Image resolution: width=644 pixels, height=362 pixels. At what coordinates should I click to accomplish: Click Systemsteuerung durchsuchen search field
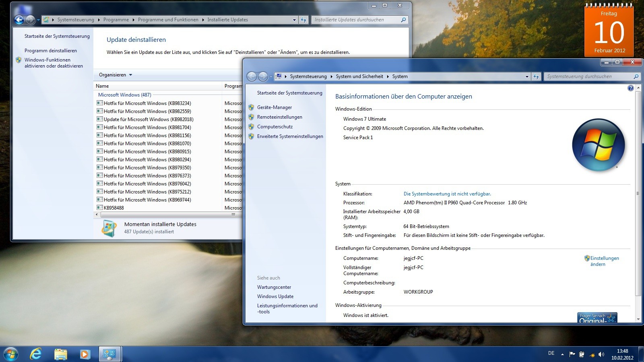[592, 76]
